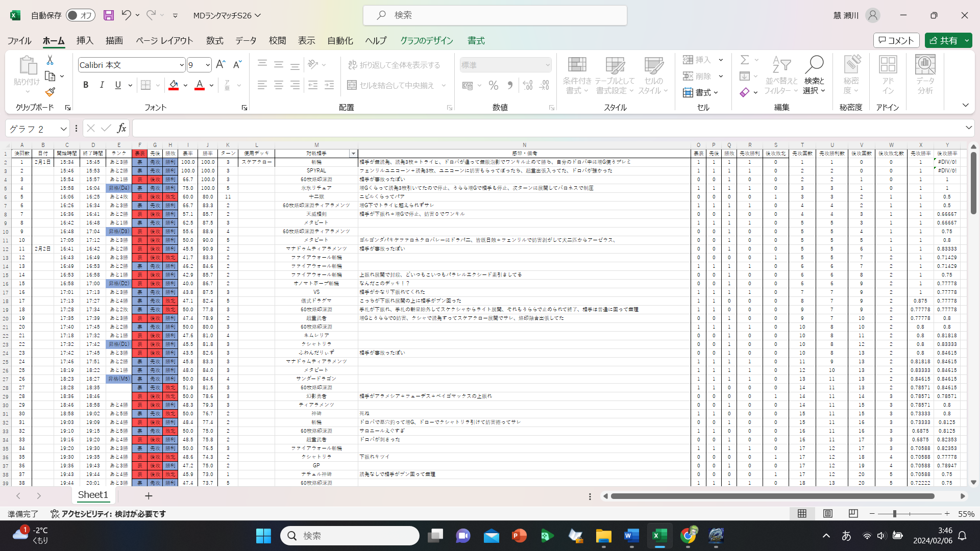Open the グラフのデザイン ribbon tab
This screenshot has width=980, height=551.
[426, 40]
